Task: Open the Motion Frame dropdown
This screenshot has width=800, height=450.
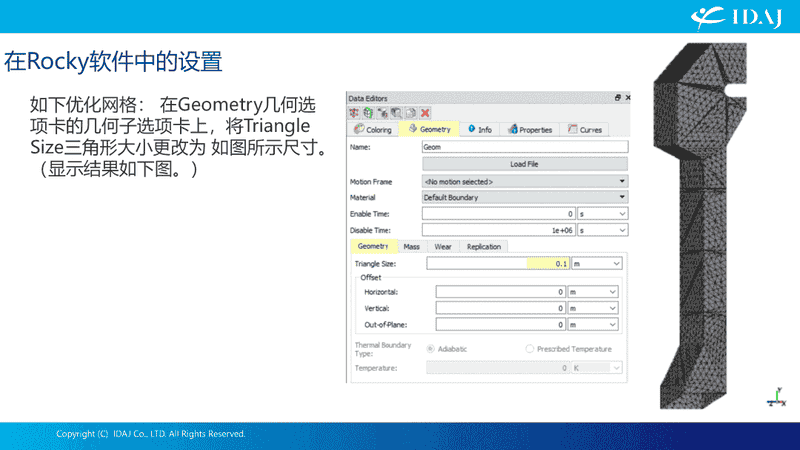Action: [524, 182]
